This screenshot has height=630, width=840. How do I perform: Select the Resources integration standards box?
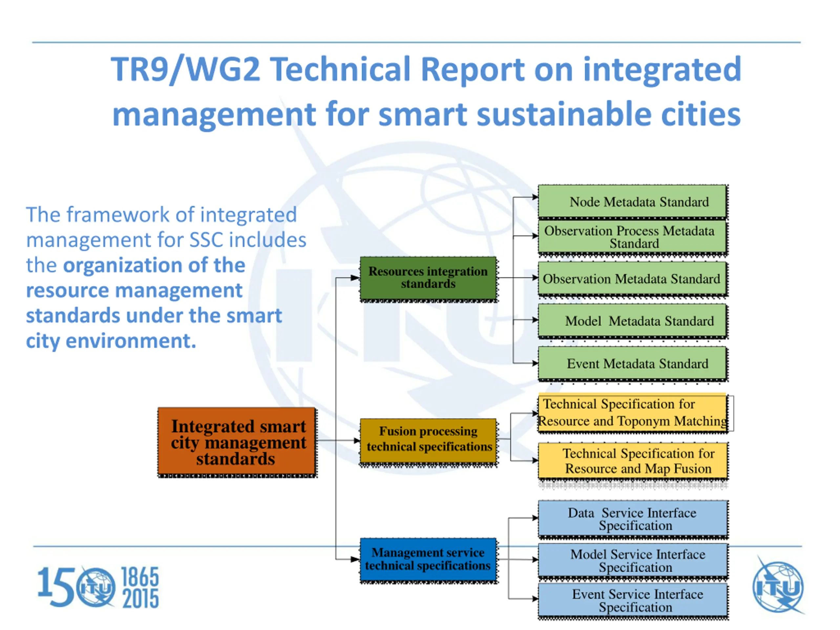coord(428,279)
